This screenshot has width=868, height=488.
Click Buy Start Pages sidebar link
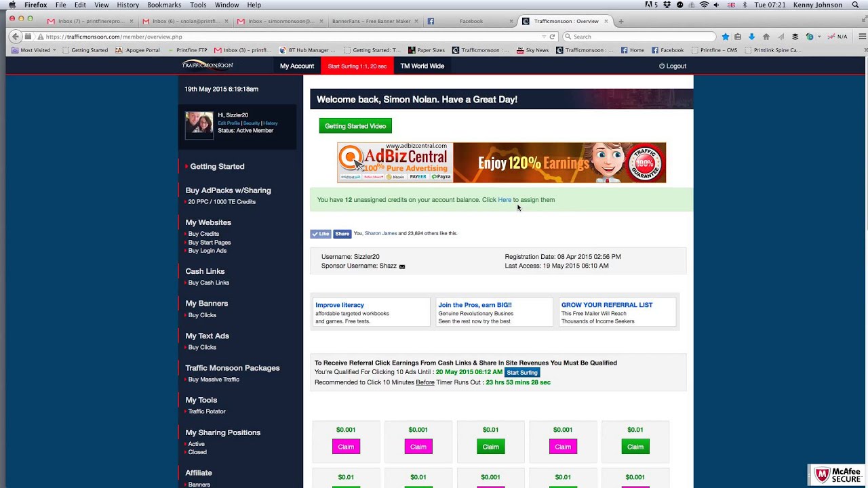pyautogui.click(x=210, y=243)
